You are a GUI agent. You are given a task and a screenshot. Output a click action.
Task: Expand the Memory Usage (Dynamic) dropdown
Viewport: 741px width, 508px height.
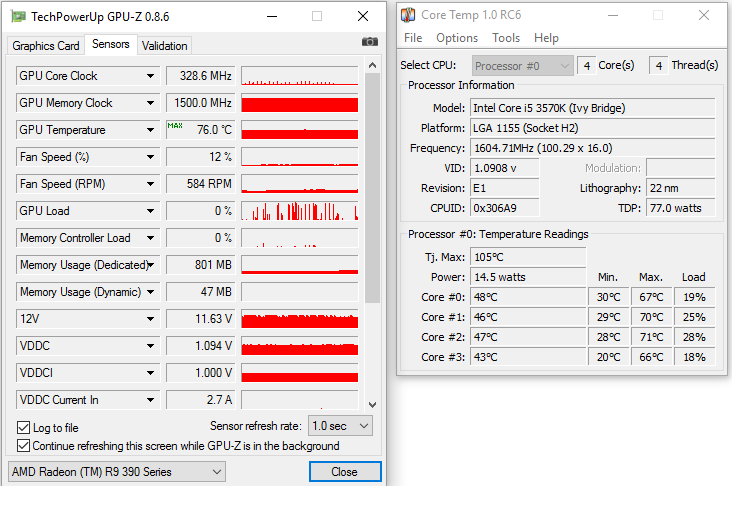point(150,292)
